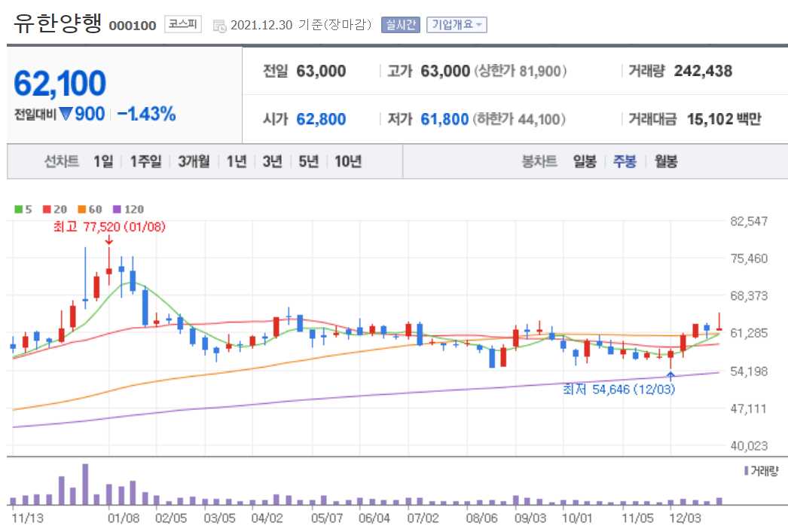The width and height of the screenshot is (788, 532).
Task: Click the 시가 value 62,800
Action: click(x=321, y=119)
